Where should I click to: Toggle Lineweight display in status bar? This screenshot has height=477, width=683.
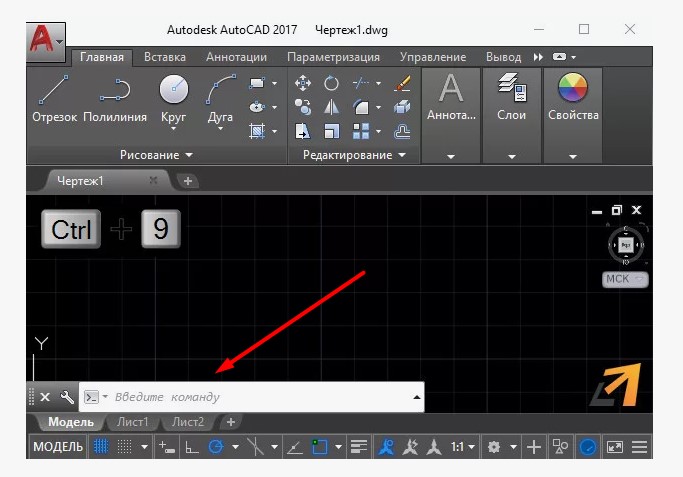click(358, 447)
